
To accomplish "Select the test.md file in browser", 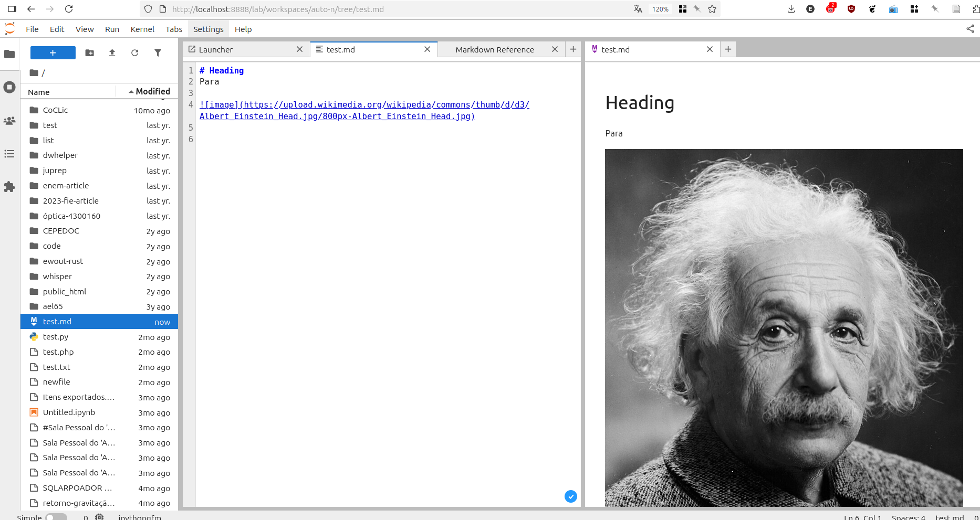I will pos(100,322).
